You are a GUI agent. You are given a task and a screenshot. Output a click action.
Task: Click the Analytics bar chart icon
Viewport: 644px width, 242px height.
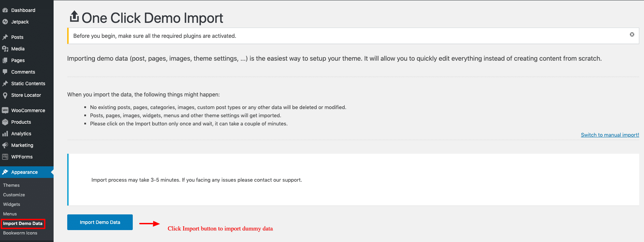(5, 134)
